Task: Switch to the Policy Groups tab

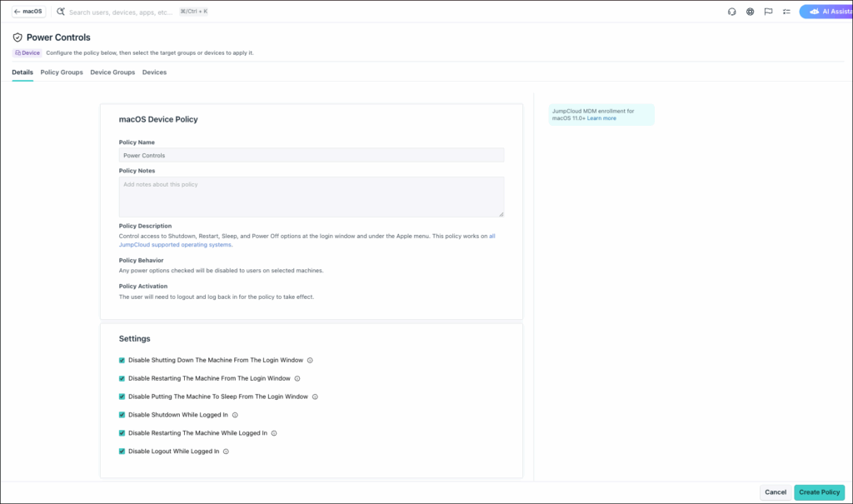Action: click(62, 72)
